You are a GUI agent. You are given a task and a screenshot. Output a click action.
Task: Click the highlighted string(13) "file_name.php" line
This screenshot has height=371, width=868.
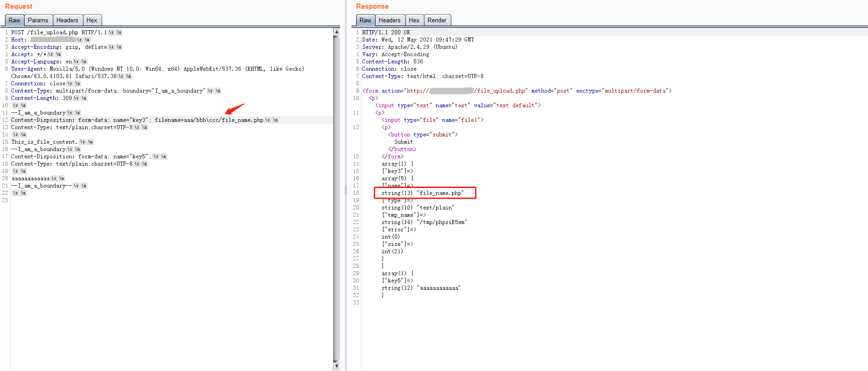click(x=423, y=193)
